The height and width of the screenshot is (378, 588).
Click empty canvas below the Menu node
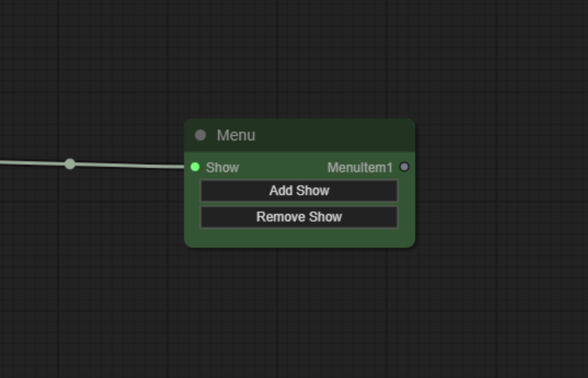coord(299,306)
